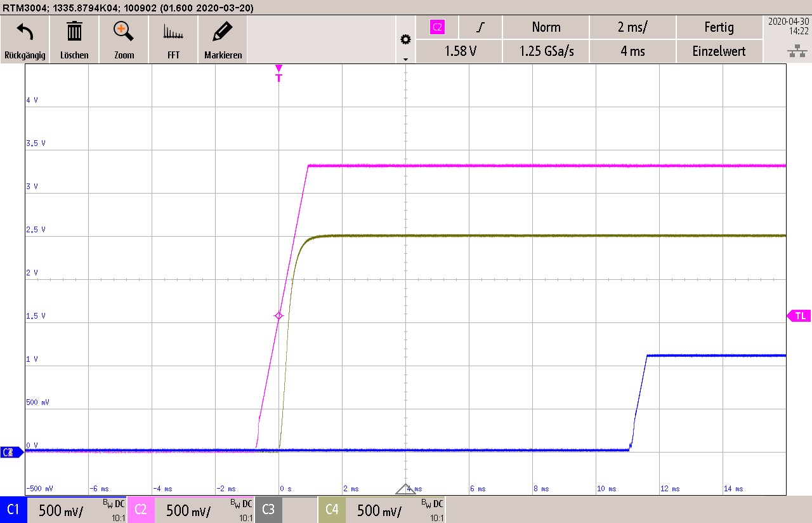Open the C1 channel menu
The image size is (812, 523).
(x=13, y=510)
